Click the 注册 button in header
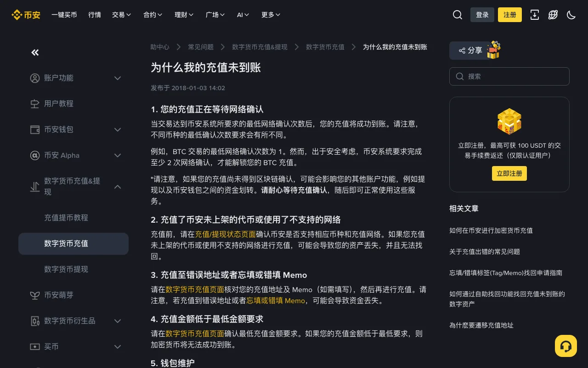Screen dimensions: 588x368 510,15
